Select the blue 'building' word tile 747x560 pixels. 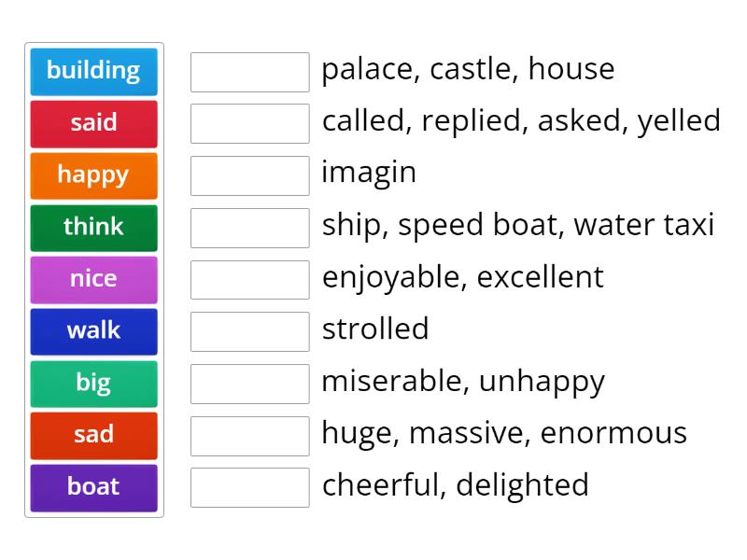pos(93,71)
